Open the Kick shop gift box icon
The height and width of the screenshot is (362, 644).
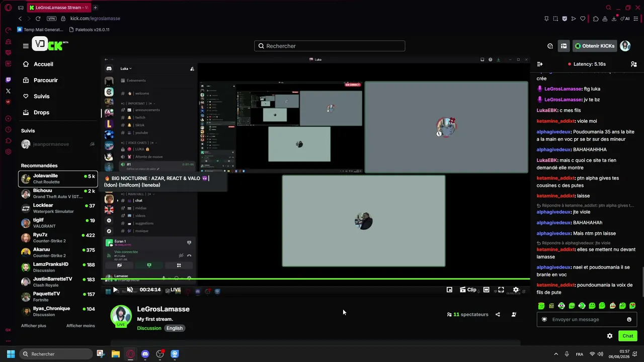pos(563,46)
